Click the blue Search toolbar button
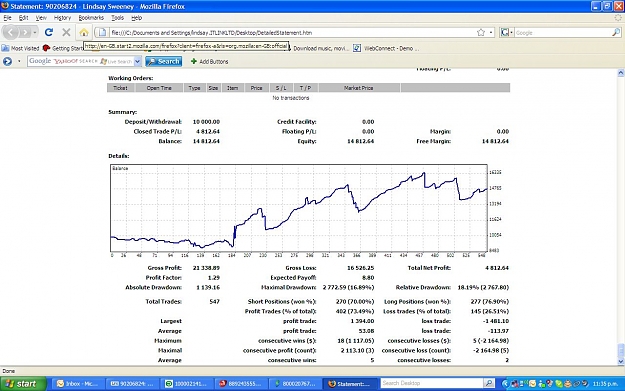The width and height of the screenshot is (625, 391). (x=164, y=61)
